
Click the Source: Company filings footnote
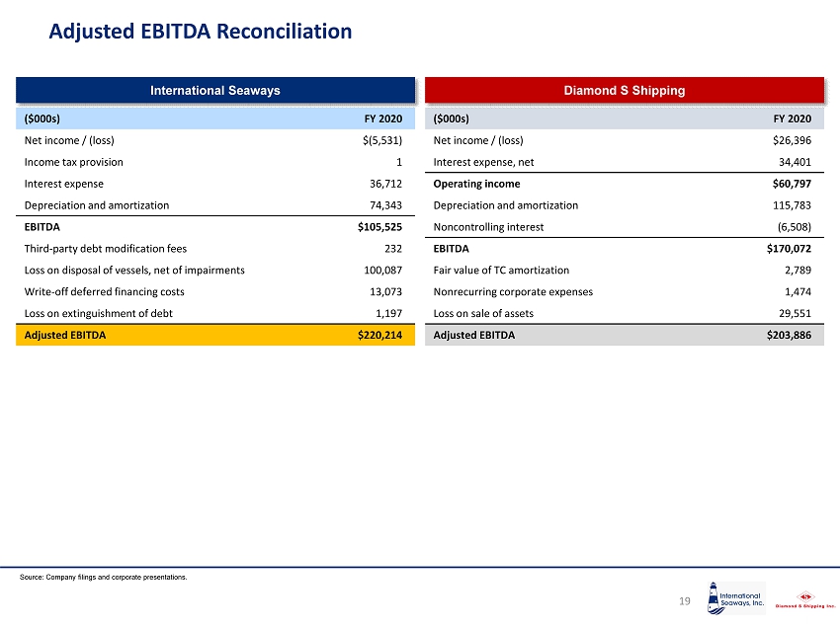(103, 577)
